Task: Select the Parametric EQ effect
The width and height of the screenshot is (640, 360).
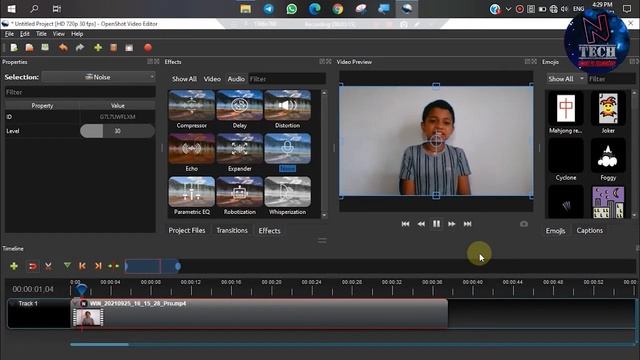Action: [191, 196]
